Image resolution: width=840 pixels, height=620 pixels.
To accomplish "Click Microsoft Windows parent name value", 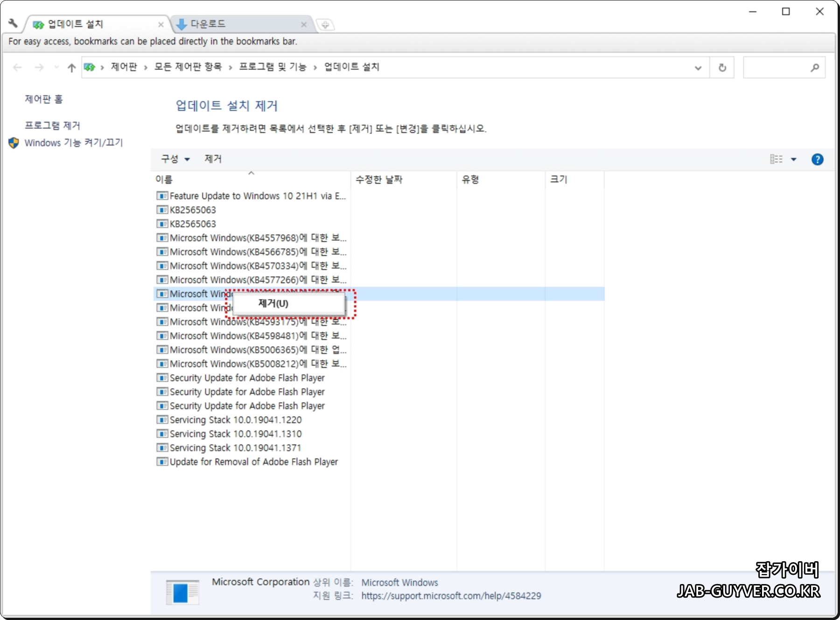I will click(400, 582).
